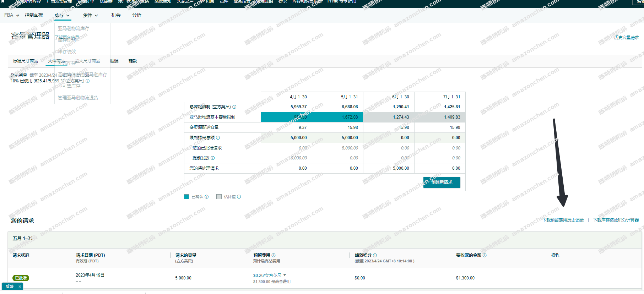Select 库存绩效 in 库存 menu
644x294 pixels.
67,51
